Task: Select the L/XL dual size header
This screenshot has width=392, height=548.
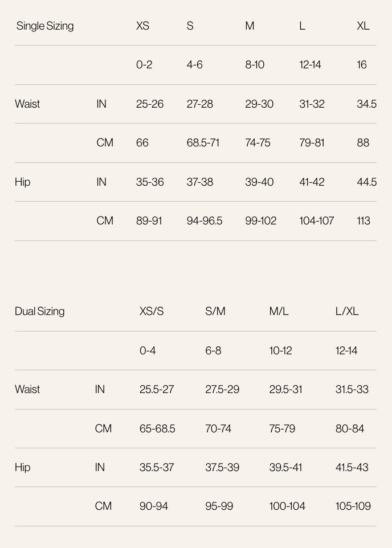Action: click(x=347, y=311)
